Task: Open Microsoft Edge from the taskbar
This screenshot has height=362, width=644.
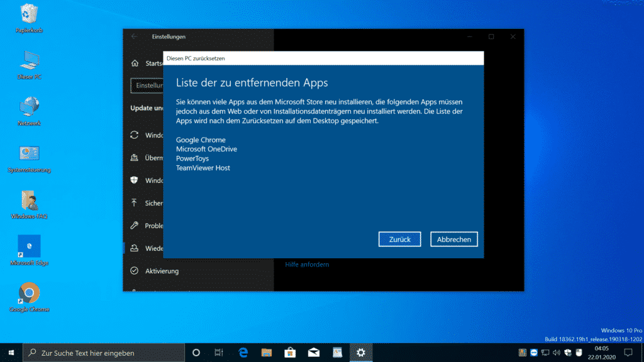Action: click(243, 353)
